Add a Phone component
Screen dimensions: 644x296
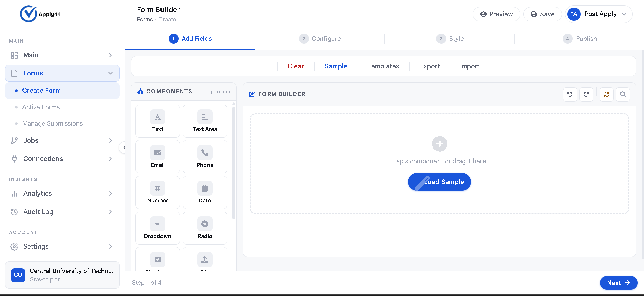click(205, 157)
